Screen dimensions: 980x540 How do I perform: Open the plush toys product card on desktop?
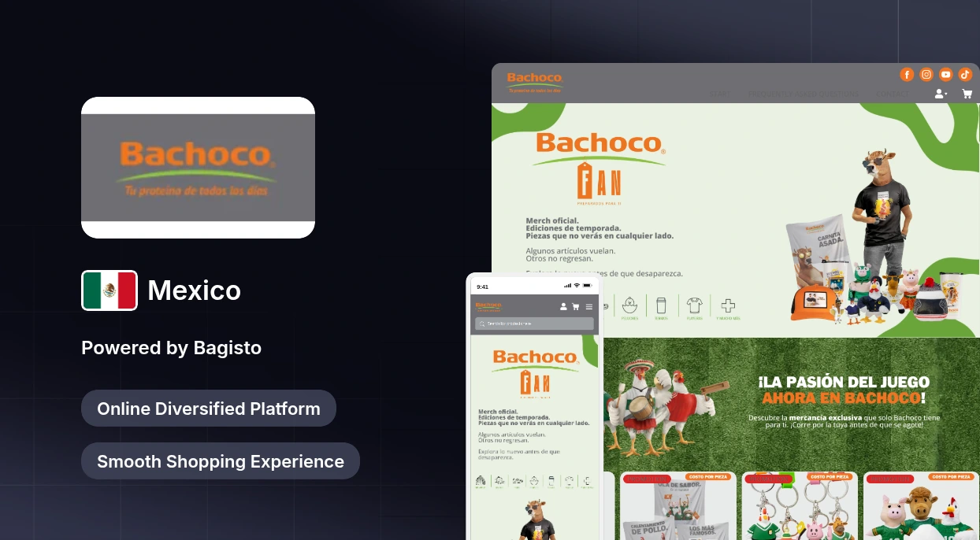coord(922,506)
